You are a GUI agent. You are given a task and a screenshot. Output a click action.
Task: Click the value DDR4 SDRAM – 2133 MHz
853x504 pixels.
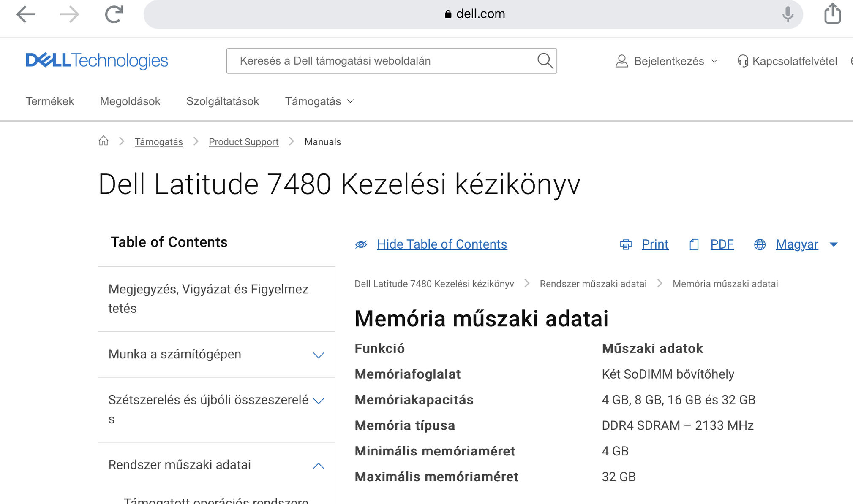pos(678,425)
